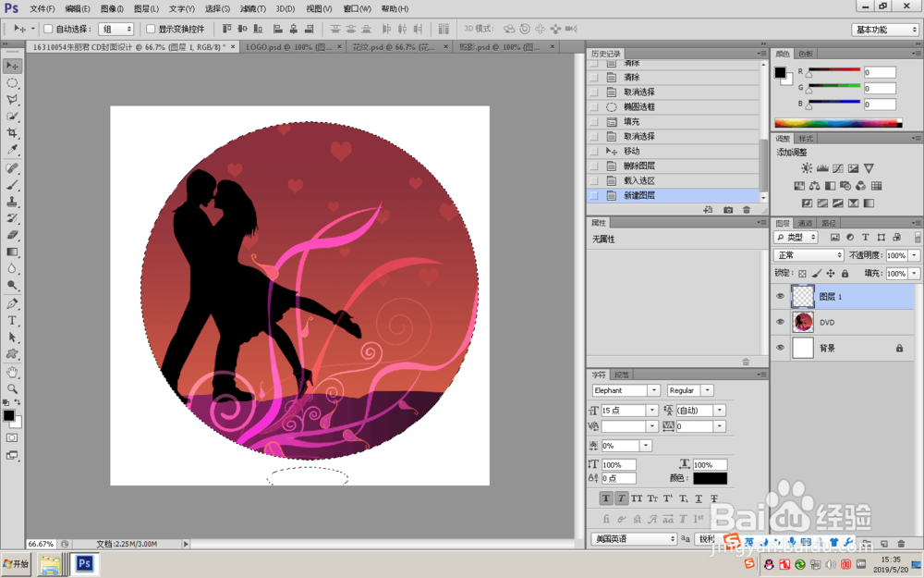Image resolution: width=924 pixels, height=578 pixels.
Task: Select the Gradient tool
Action: [12, 252]
